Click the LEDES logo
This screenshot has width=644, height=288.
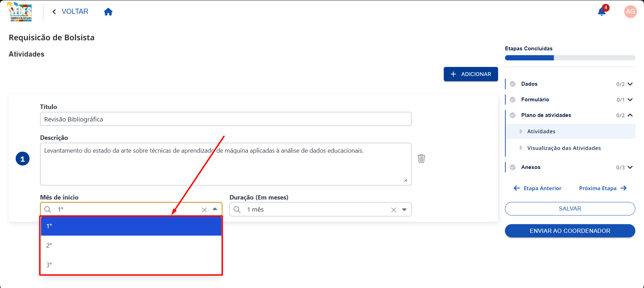point(20,12)
